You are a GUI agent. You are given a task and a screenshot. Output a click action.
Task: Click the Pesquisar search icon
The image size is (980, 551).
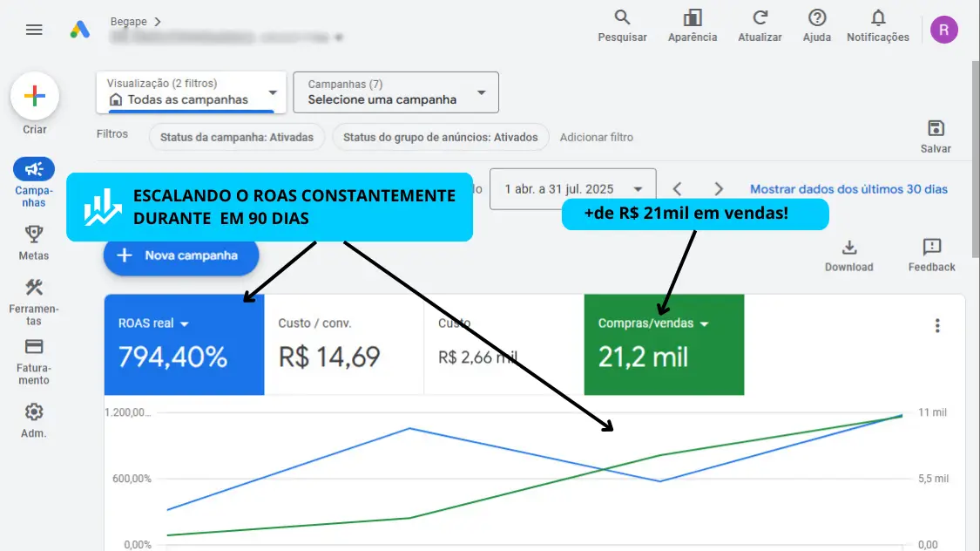622,18
